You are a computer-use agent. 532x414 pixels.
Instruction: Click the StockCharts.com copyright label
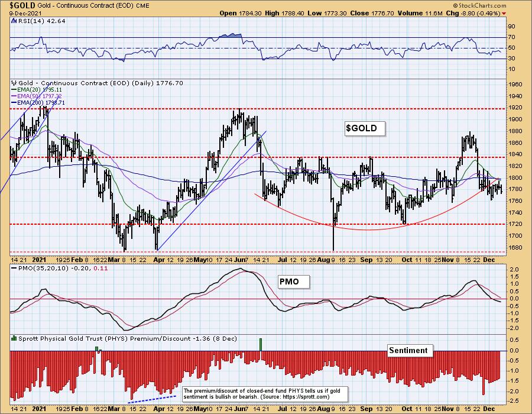coord(480,5)
